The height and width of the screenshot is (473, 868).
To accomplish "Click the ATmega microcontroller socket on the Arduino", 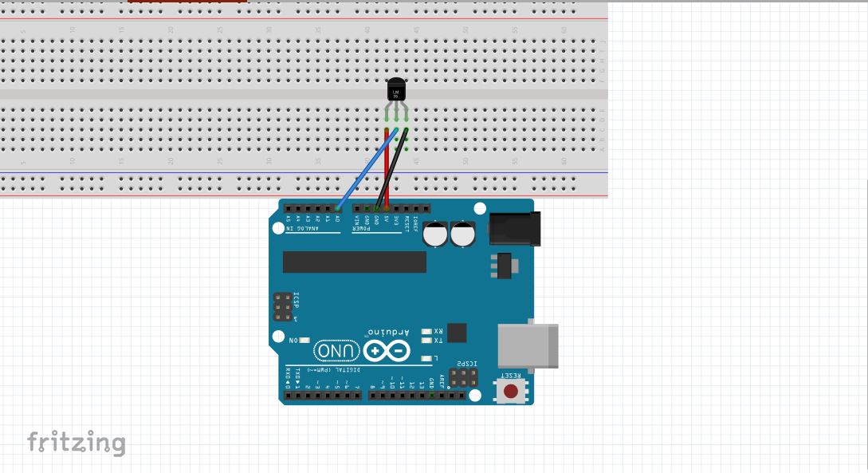I will (x=355, y=262).
